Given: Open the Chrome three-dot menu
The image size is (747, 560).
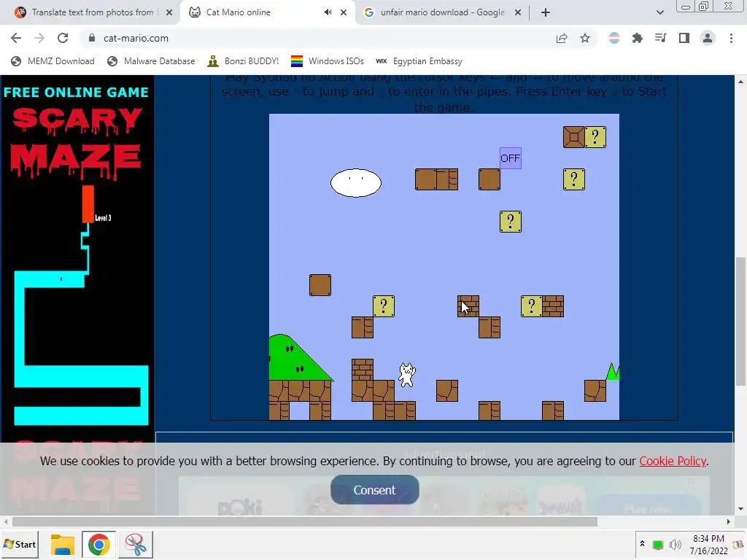Looking at the screenshot, I should pos(731,38).
